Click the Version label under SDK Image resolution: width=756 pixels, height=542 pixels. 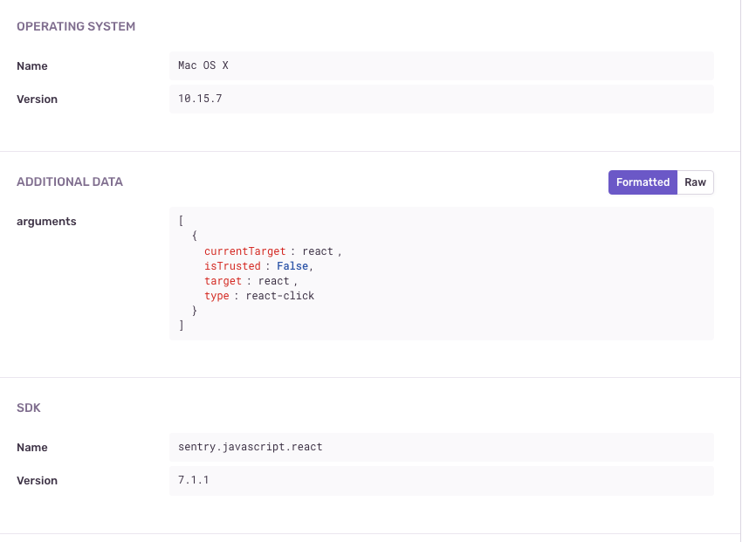click(37, 481)
